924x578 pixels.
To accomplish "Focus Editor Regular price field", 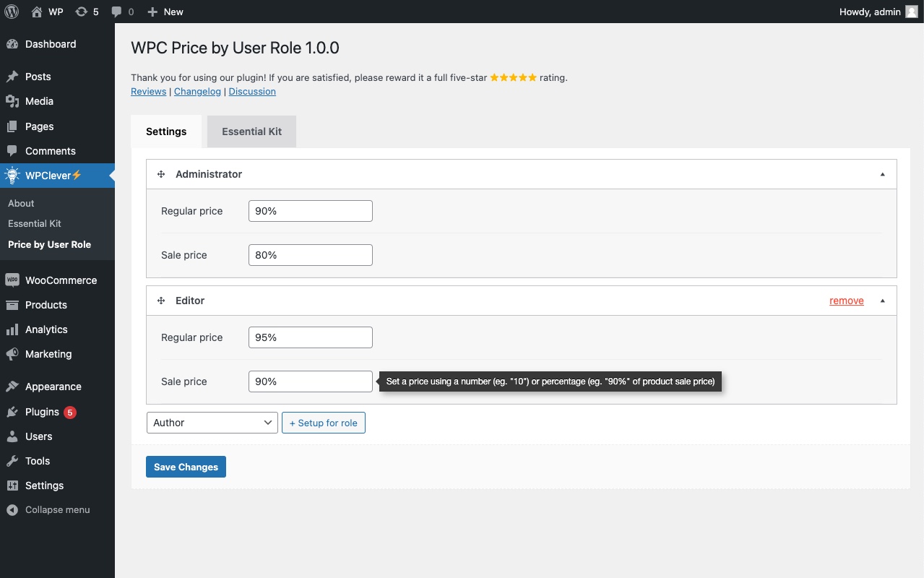I will (311, 337).
